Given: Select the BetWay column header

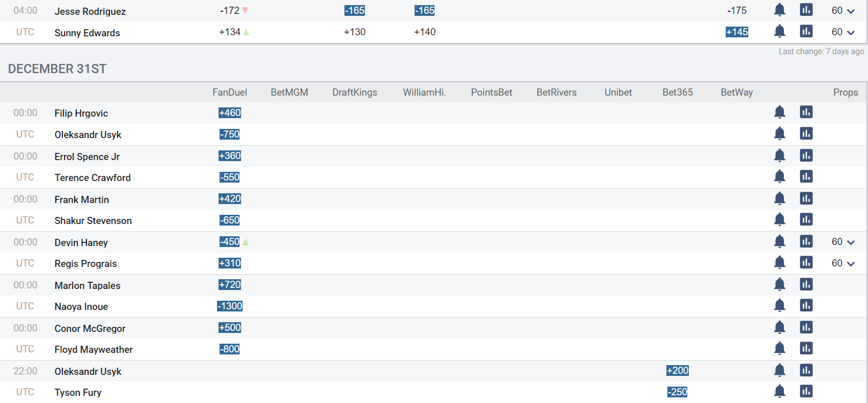Looking at the screenshot, I should coord(736,93).
